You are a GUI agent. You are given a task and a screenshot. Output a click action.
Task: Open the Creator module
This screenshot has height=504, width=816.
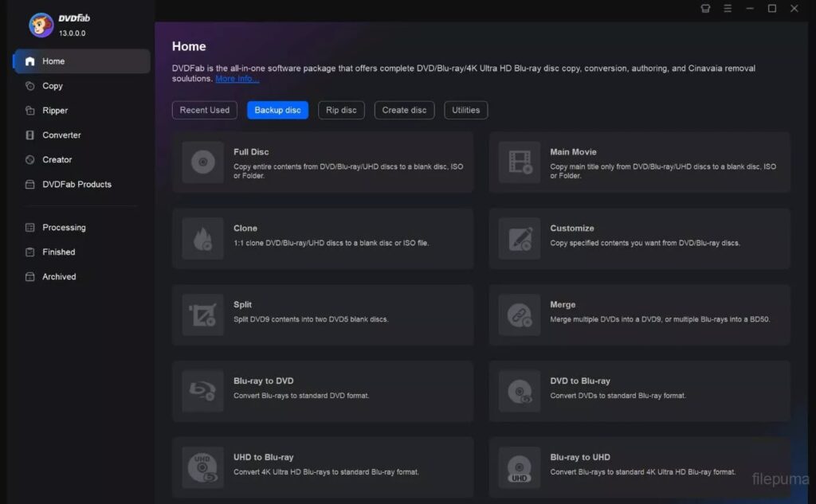(x=56, y=159)
